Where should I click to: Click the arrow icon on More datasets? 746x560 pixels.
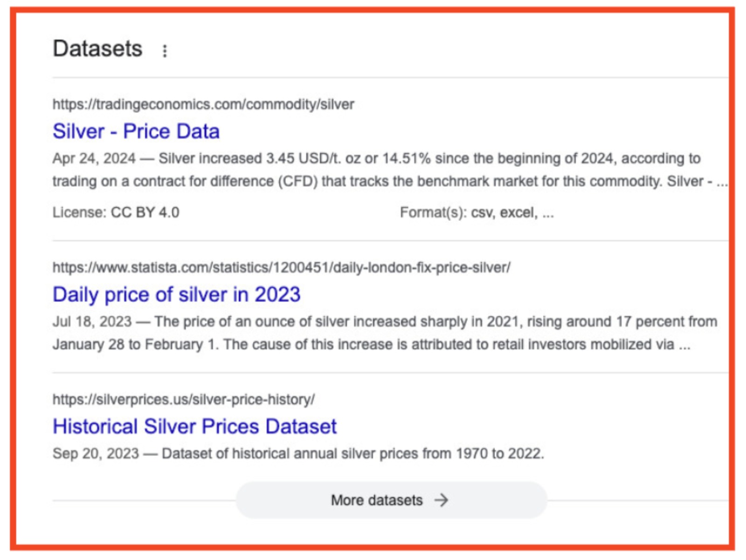(442, 500)
